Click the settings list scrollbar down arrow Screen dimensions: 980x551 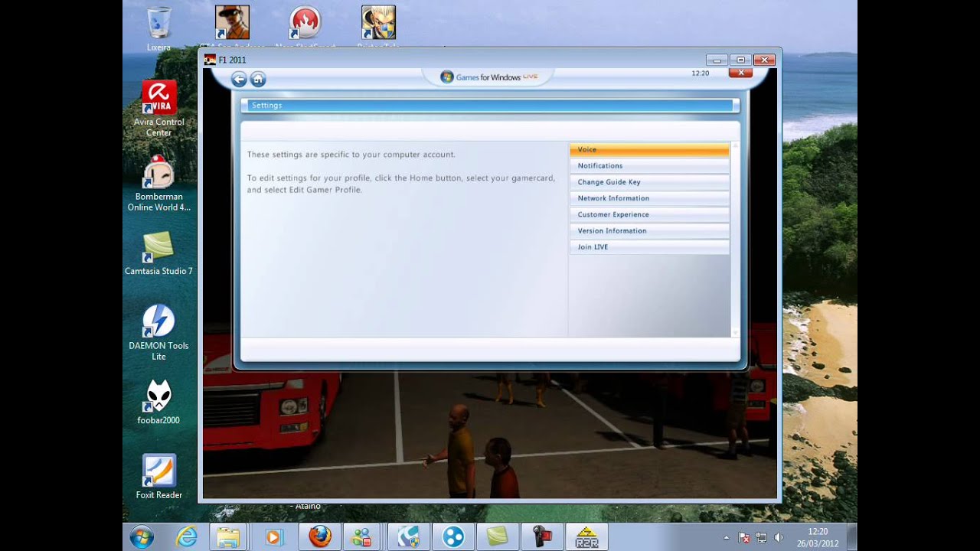click(x=735, y=333)
